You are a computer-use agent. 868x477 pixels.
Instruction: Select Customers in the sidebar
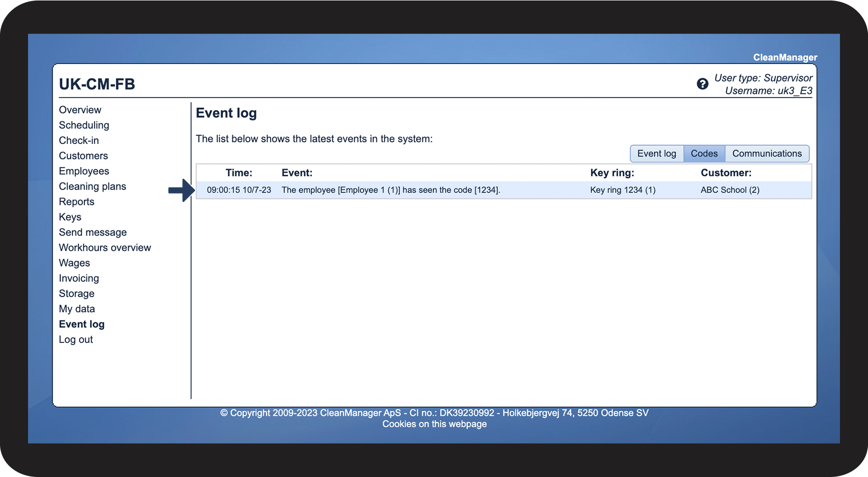pyautogui.click(x=84, y=156)
